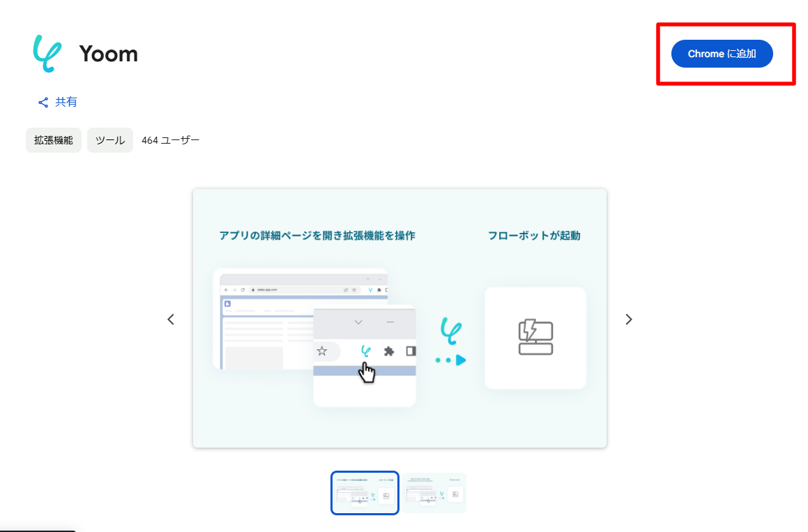Select the 拡張機能 category chip
808x532 pixels.
coord(54,140)
